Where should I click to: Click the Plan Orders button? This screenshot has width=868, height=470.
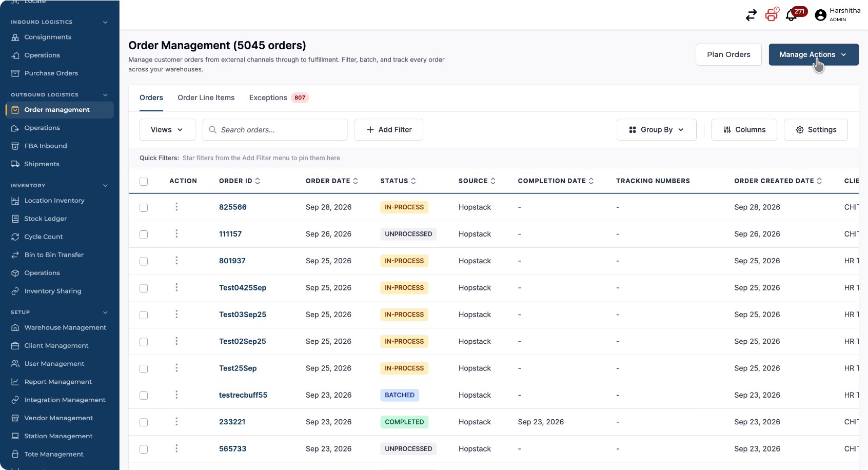pos(728,54)
